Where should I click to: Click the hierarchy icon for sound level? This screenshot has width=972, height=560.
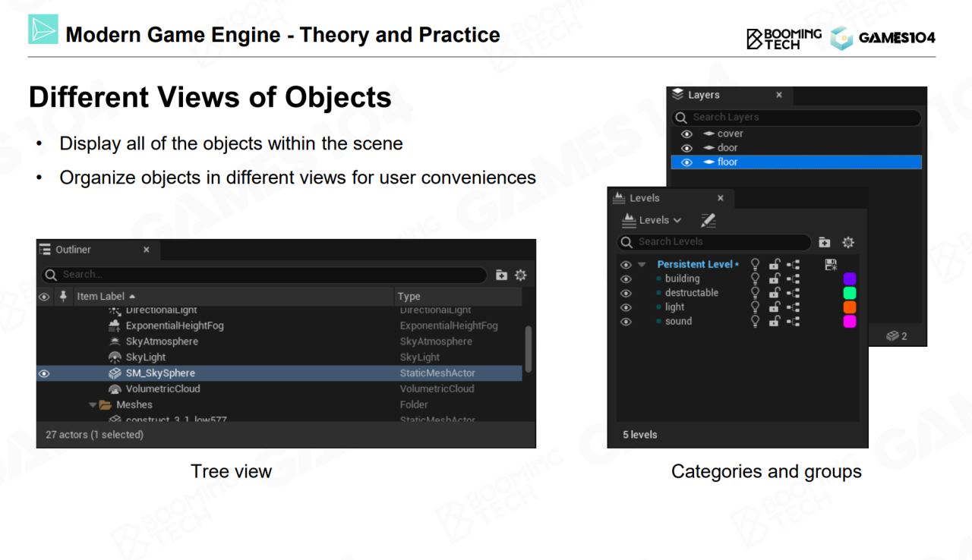pos(793,321)
